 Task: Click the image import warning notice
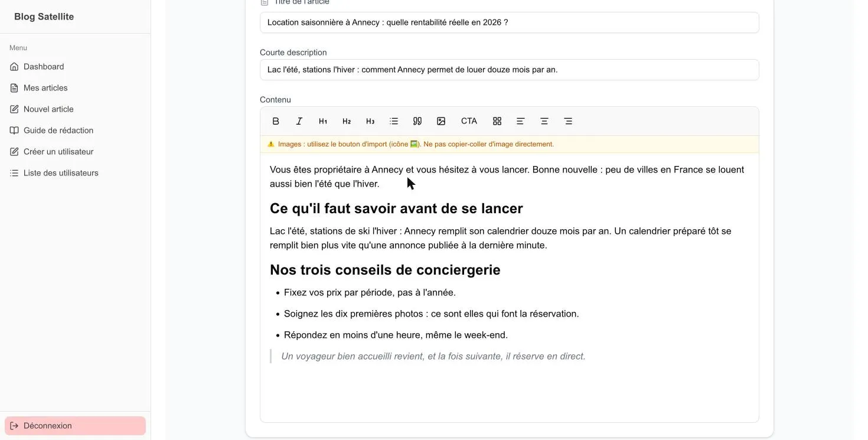click(x=509, y=144)
